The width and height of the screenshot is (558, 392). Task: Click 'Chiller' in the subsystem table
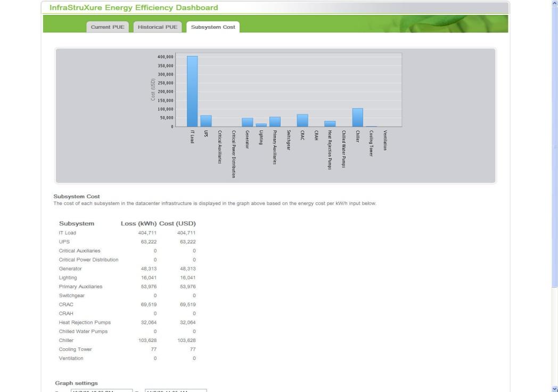(x=66, y=340)
